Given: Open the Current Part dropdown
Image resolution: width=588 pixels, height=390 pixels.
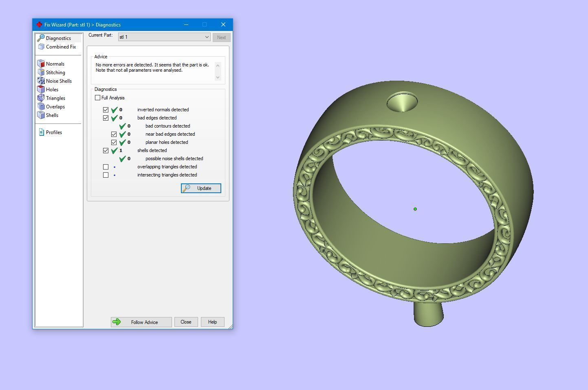Looking at the screenshot, I should click(164, 37).
